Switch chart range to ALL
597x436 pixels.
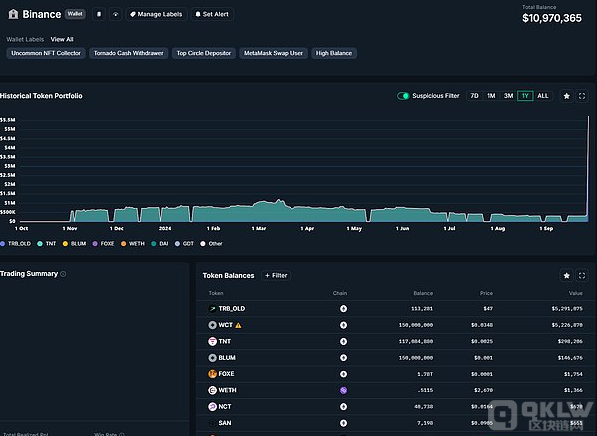tap(543, 96)
